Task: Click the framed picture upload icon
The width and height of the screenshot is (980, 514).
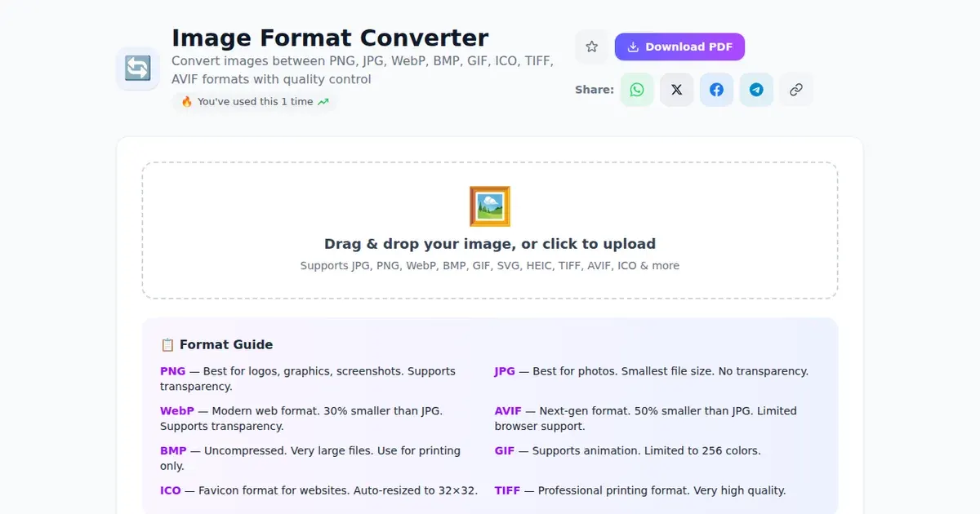Action: point(490,206)
